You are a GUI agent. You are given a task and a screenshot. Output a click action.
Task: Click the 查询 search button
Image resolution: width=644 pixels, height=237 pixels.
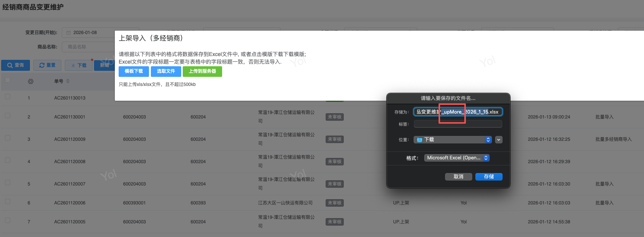[16, 65]
